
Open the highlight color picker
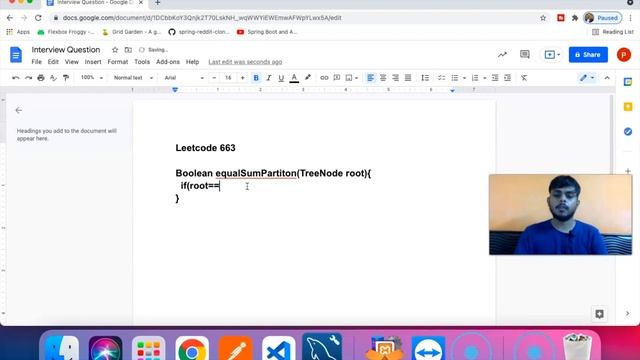click(x=308, y=78)
